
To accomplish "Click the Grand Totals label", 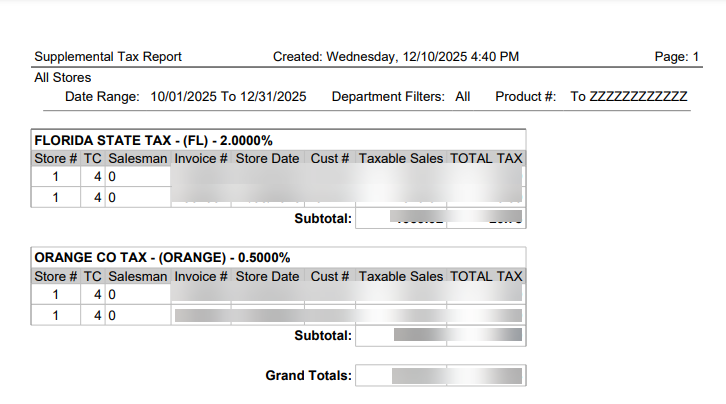I will [308, 376].
